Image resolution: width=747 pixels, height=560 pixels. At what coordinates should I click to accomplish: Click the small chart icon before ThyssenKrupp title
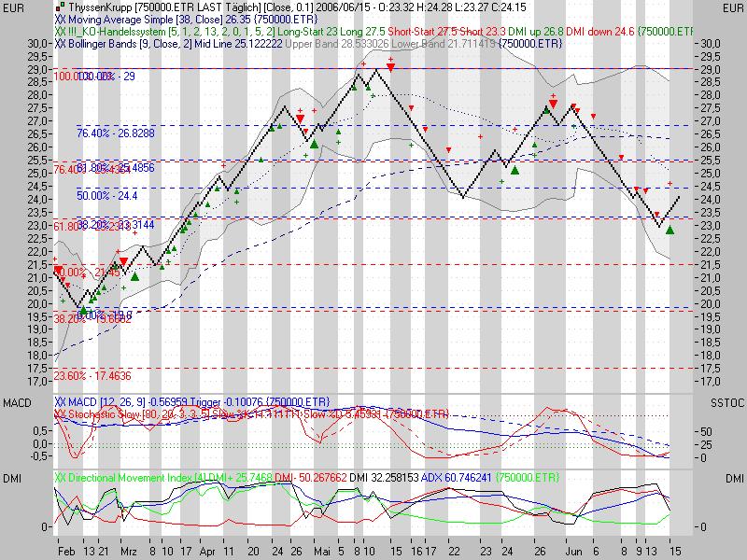(60, 7)
